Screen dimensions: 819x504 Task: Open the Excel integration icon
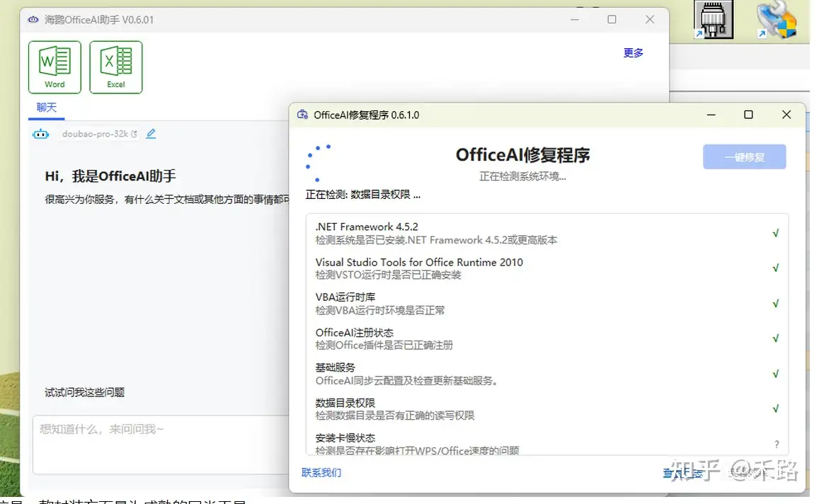tap(116, 67)
